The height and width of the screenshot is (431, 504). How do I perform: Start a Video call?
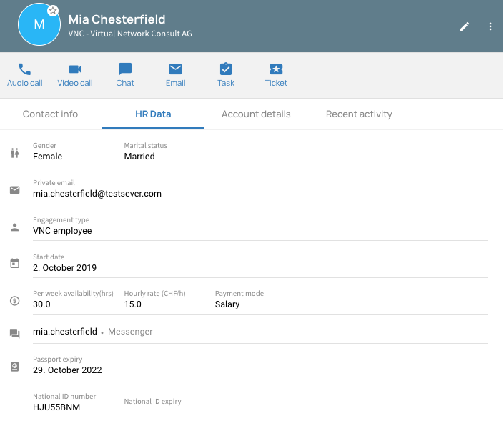pyautogui.click(x=75, y=75)
